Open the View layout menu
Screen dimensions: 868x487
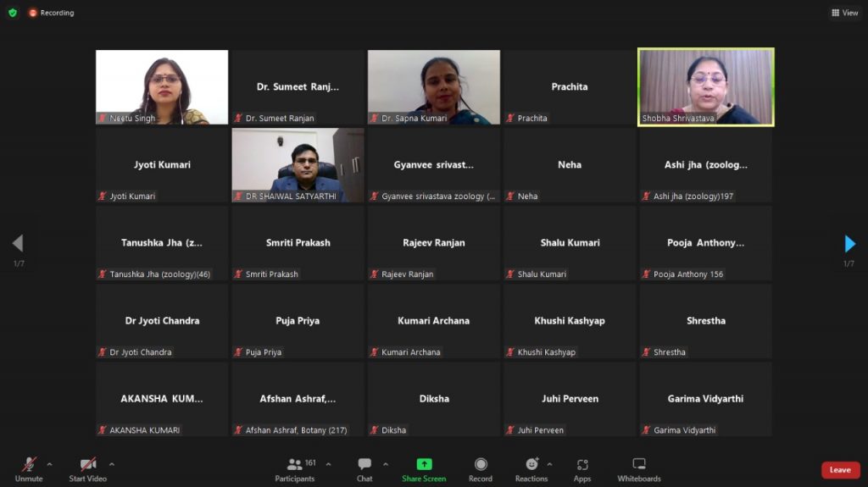[845, 13]
